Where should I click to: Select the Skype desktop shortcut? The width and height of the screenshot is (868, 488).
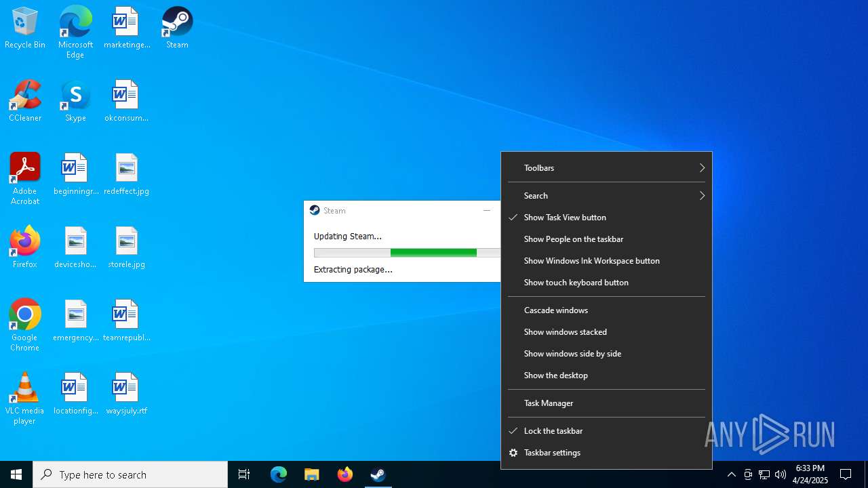[75, 102]
